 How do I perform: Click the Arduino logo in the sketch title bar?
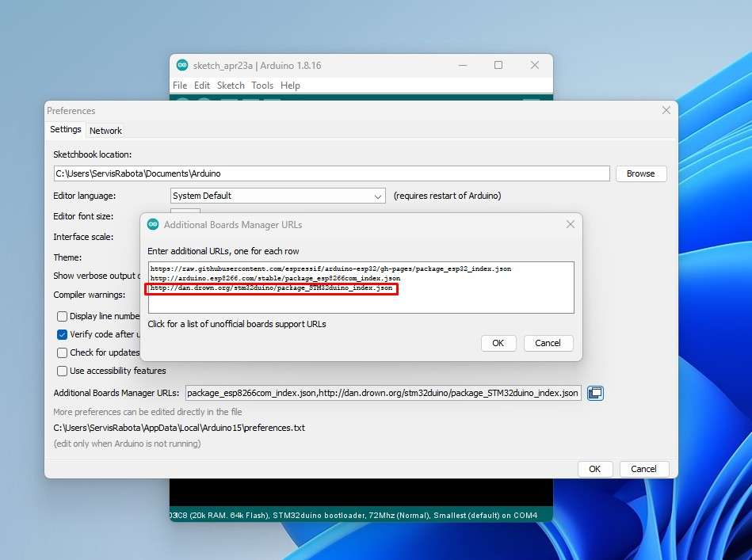[182, 66]
